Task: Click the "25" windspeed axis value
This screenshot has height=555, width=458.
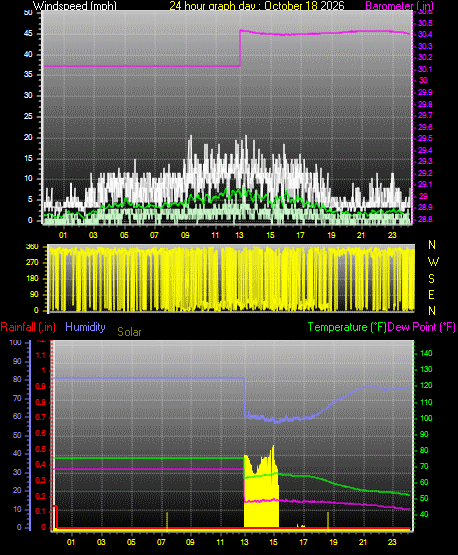Action: [x=28, y=116]
